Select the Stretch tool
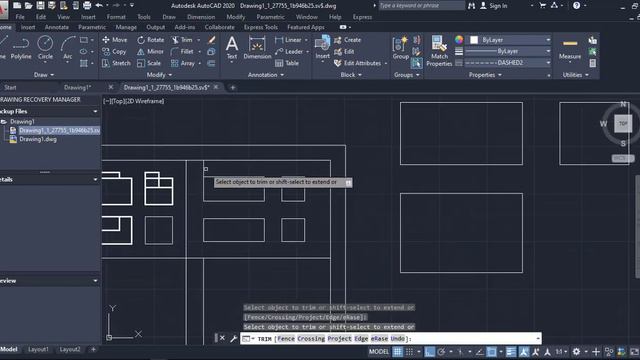640x360 pixels. [x=116, y=63]
